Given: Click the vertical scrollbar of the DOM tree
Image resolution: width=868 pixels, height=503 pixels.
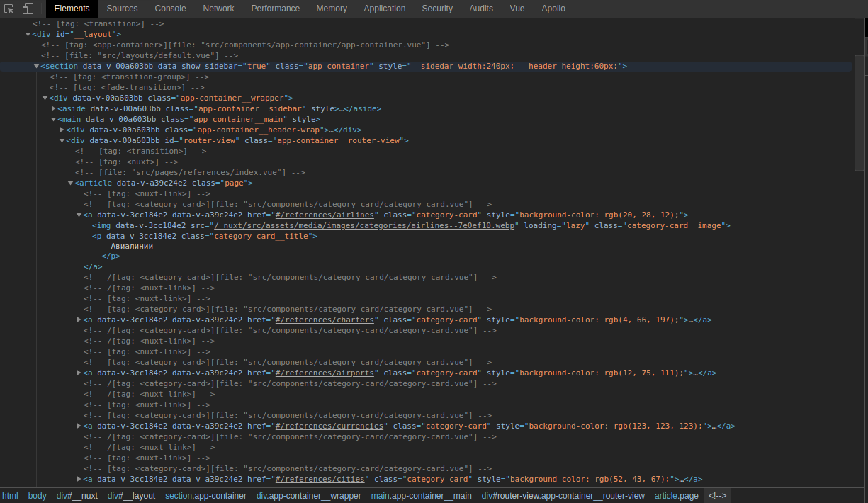Looking at the screenshot, I should click(859, 113).
